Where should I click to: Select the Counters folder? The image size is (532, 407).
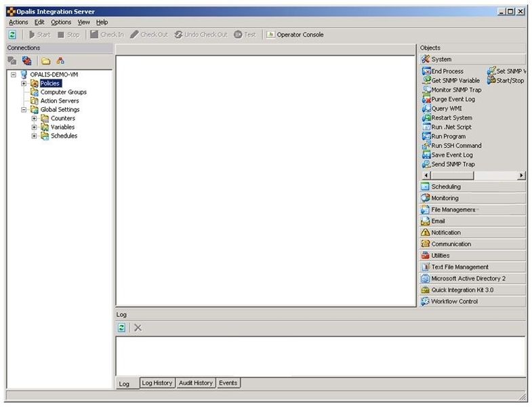(63, 118)
